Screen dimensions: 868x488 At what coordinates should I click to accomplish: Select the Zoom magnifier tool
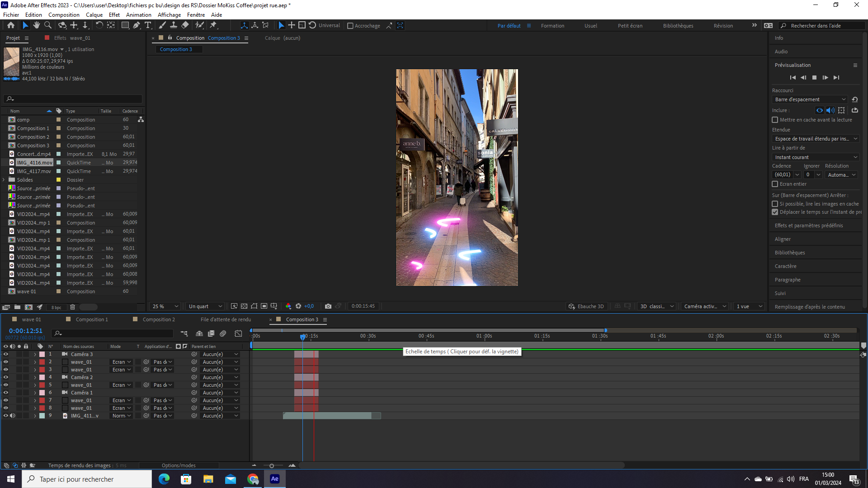click(48, 25)
